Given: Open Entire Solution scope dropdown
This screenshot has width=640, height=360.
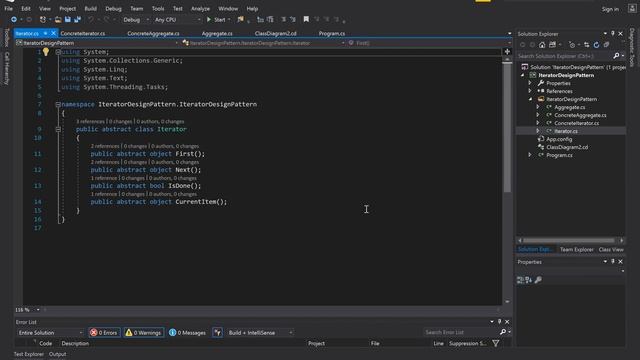Looking at the screenshot, I should 50,333.
